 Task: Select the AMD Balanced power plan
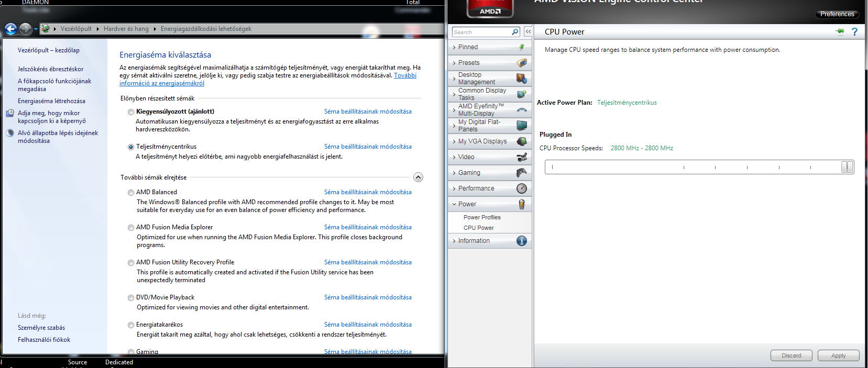click(131, 193)
